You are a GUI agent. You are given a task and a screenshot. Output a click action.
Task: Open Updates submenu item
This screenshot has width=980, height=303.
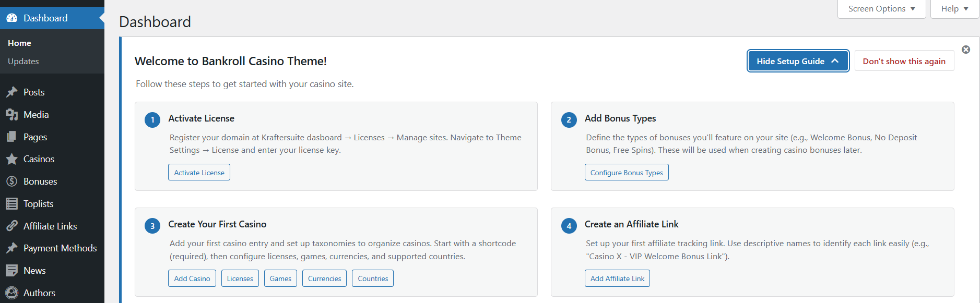click(23, 62)
